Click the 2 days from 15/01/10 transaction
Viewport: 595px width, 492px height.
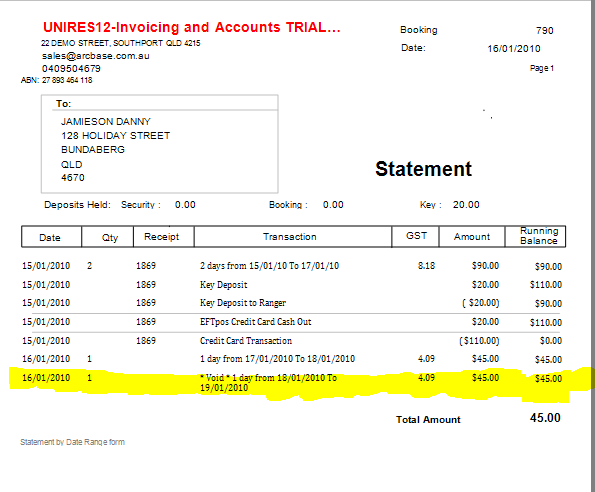(x=269, y=266)
